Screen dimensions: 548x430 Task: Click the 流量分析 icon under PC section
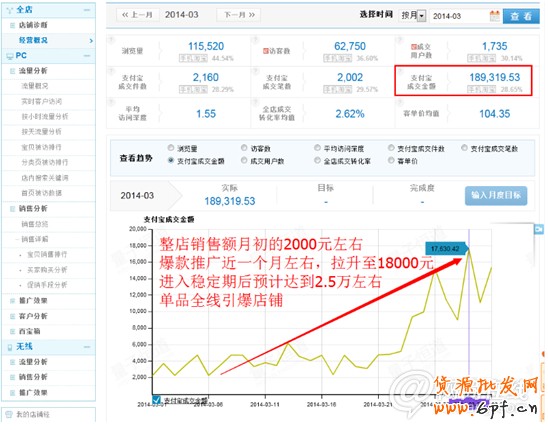[13, 71]
